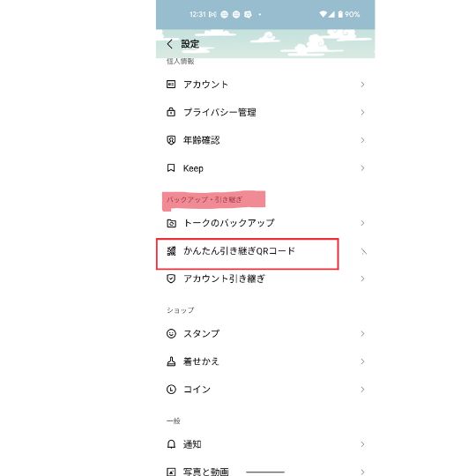Tap the QR code icon for かんたん引き継ぎ
This screenshot has height=476, width=476.
(x=171, y=251)
